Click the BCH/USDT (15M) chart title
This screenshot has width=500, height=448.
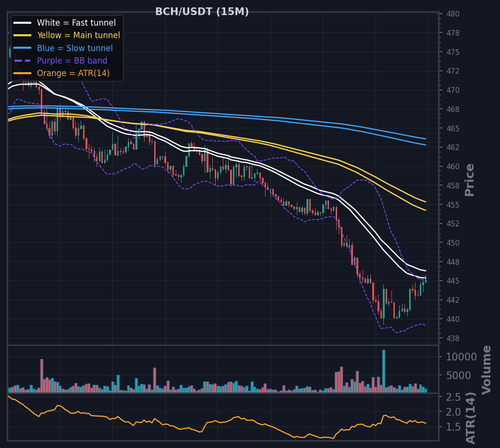pos(202,12)
